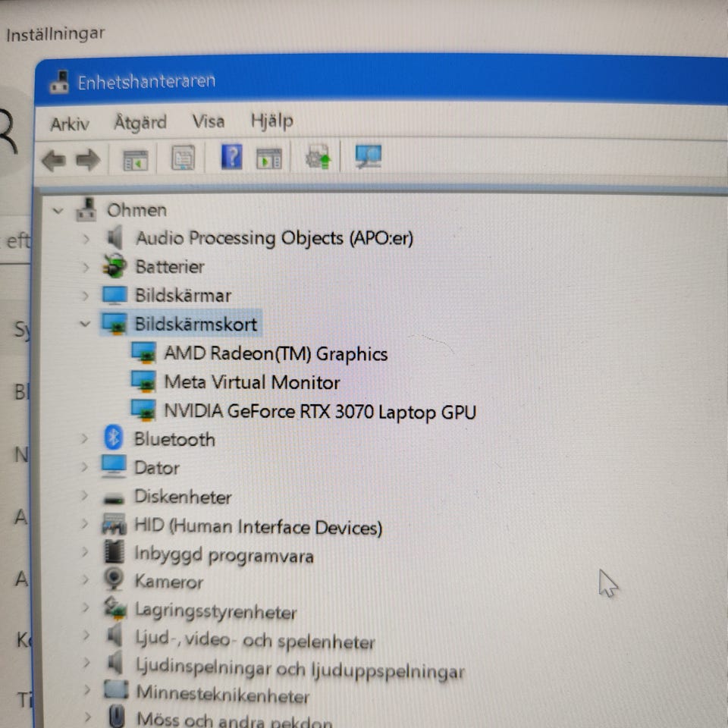Image resolution: width=728 pixels, height=728 pixels.
Task: Open the Hjälp menu
Action: (272, 121)
